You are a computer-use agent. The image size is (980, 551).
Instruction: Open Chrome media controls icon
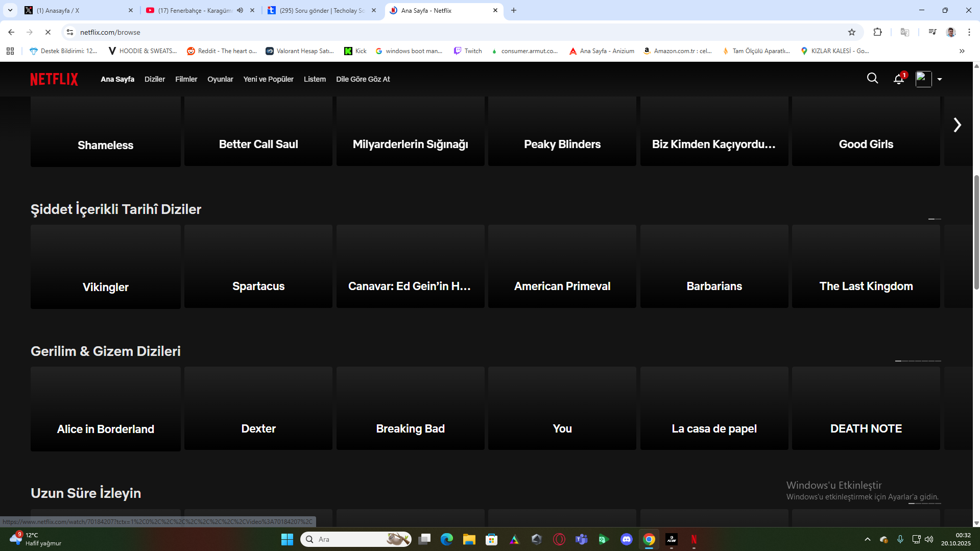(933, 32)
